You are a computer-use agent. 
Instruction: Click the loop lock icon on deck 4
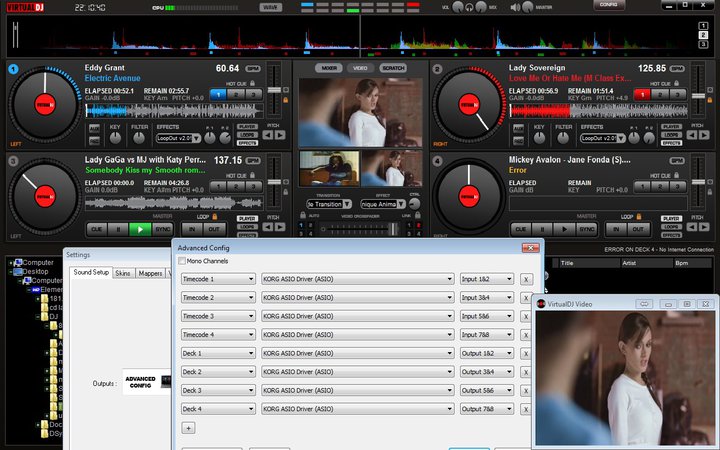tap(639, 216)
